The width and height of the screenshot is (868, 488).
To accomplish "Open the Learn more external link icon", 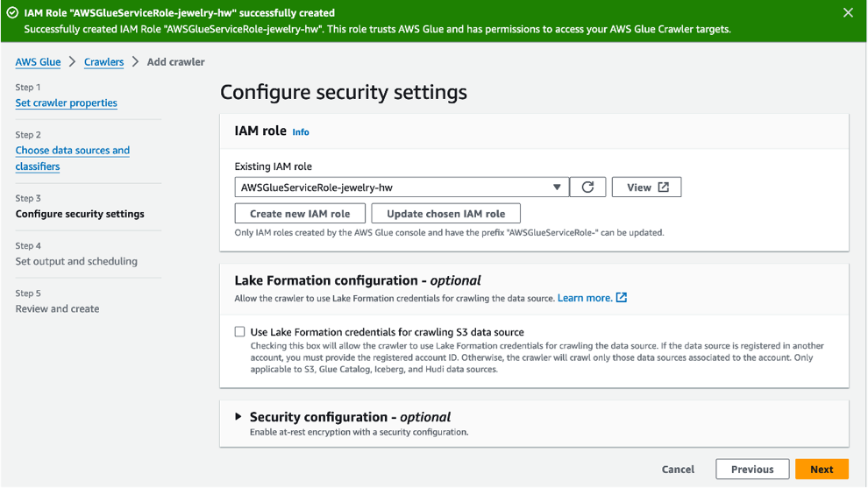I will coord(622,298).
